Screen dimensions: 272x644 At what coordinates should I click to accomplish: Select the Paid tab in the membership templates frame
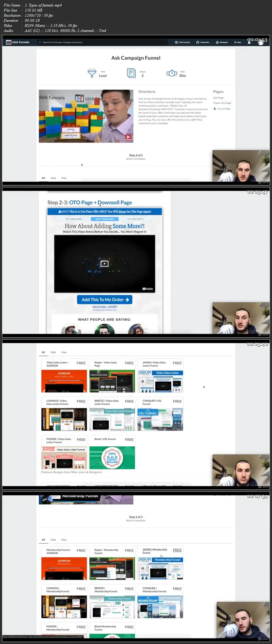(x=53, y=540)
